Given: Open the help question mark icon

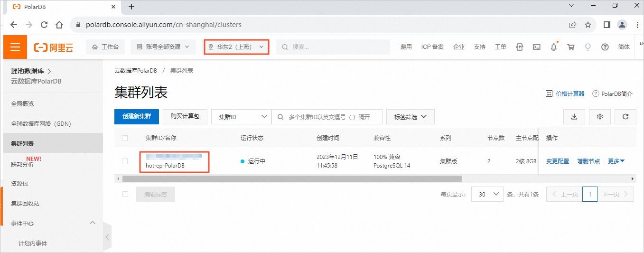Looking at the screenshot, I should [x=605, y=47].
